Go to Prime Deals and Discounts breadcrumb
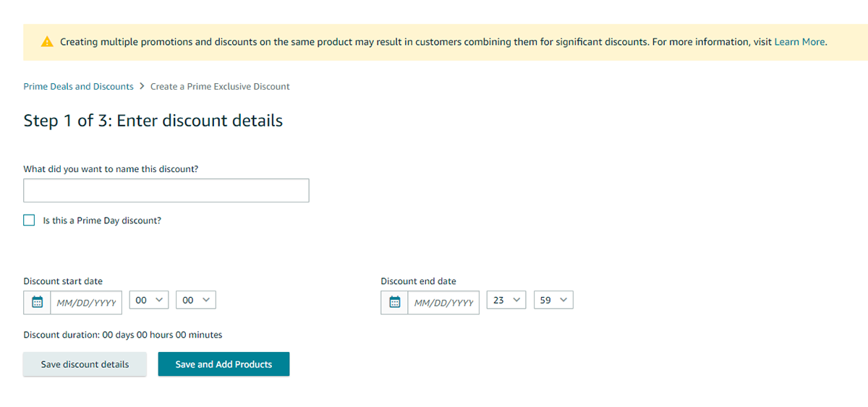The width and height of the screenshot is (868, 407). 78,86
